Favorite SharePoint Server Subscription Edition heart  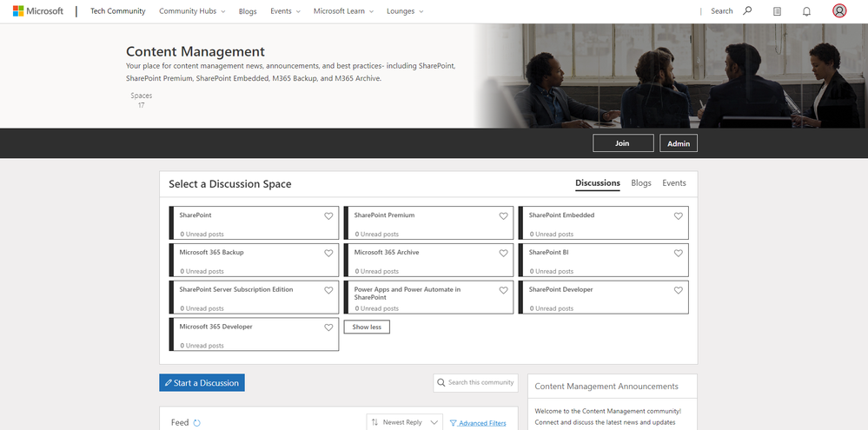click(x=328, y=290)
